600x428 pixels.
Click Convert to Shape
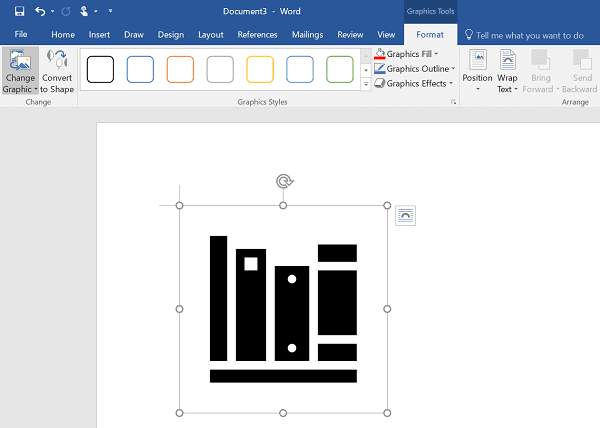[57, 71]
